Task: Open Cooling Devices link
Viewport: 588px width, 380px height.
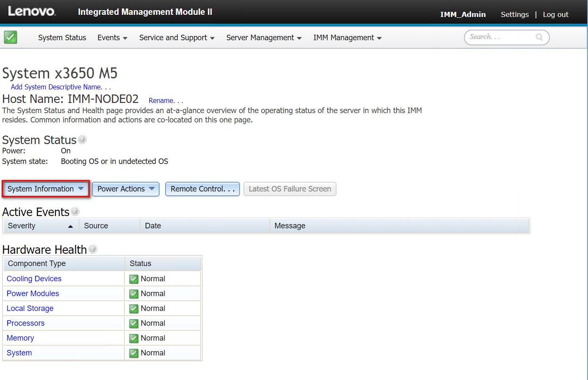Action: (34, 279)
